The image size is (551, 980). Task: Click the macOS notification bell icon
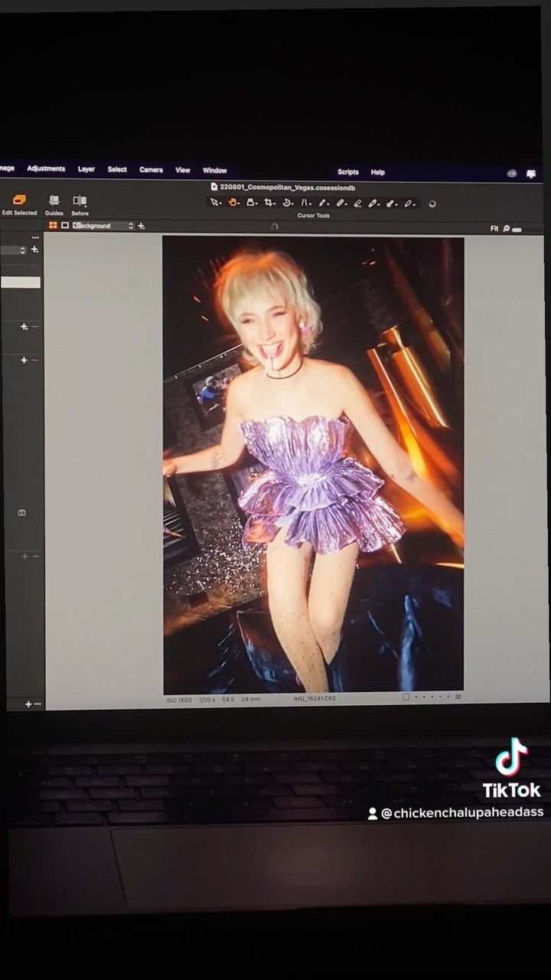(531, 174)
